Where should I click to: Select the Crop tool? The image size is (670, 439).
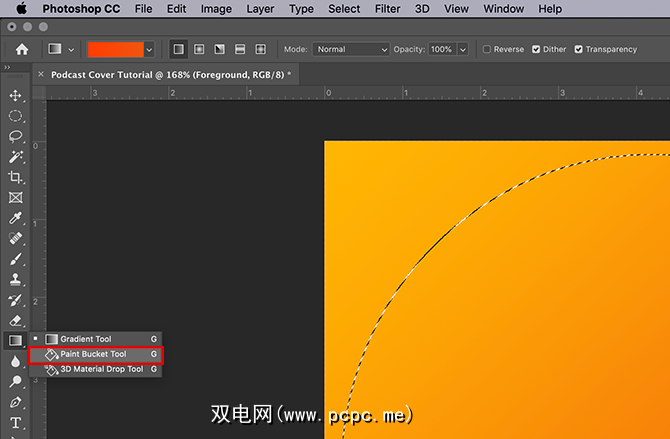pos(15,177)
